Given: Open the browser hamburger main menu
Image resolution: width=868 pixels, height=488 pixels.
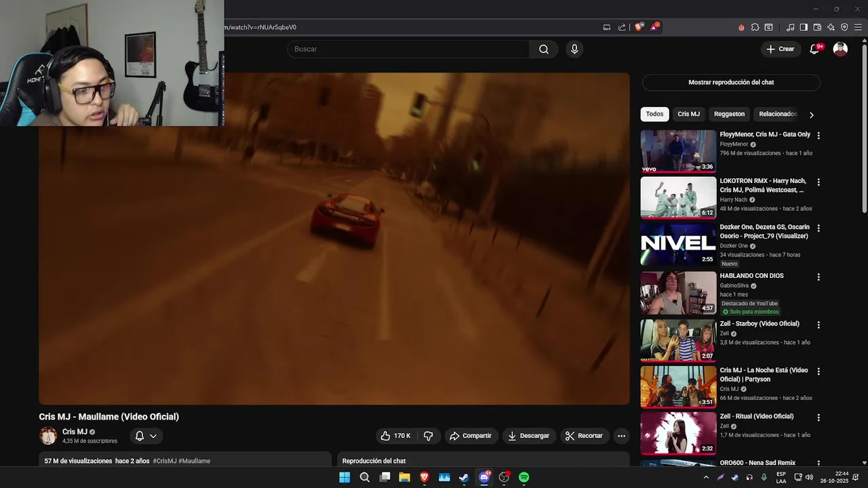Looking at the screenshot, I should [x=858, y=27].
